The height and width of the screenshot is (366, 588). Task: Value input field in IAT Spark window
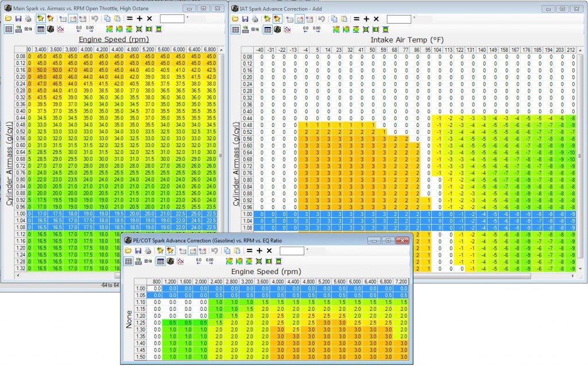tap(399, 19)
